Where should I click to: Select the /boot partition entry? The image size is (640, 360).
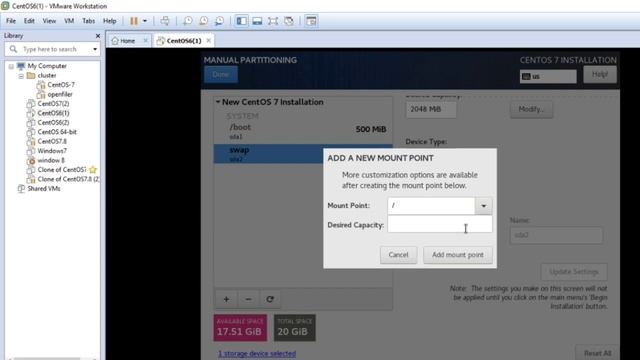(303, 131)
